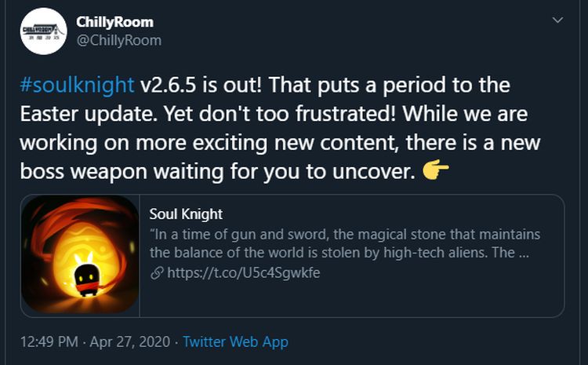Click the Soul Knight card title
Screen dimensions: 588x365
tap(184, 214)
